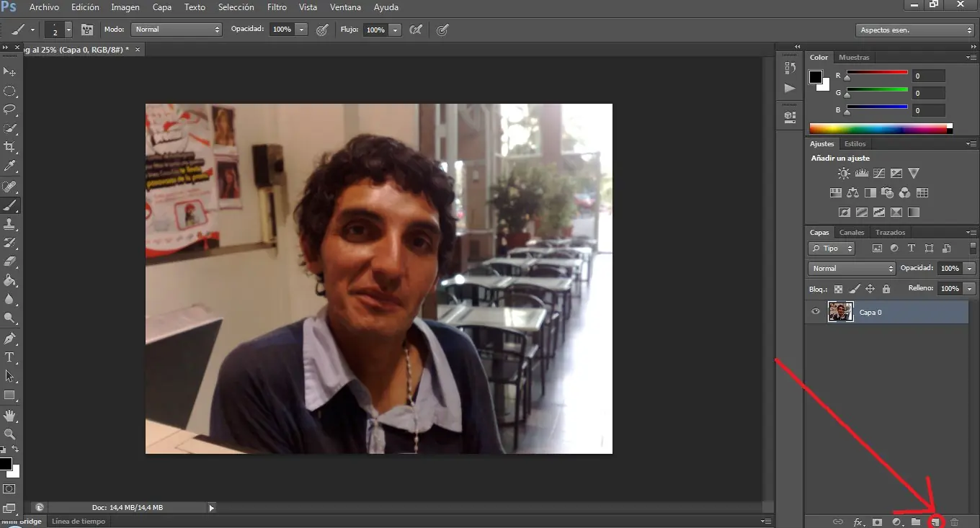Select the Rectangle shape tool
The height and width of the screenshot is (528, 980).
click(x=10, y=395)
